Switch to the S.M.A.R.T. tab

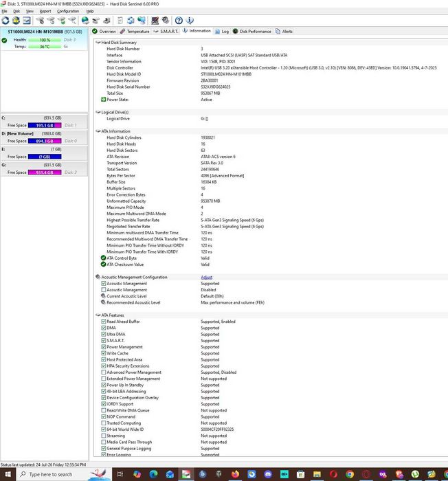pos(166,32)
